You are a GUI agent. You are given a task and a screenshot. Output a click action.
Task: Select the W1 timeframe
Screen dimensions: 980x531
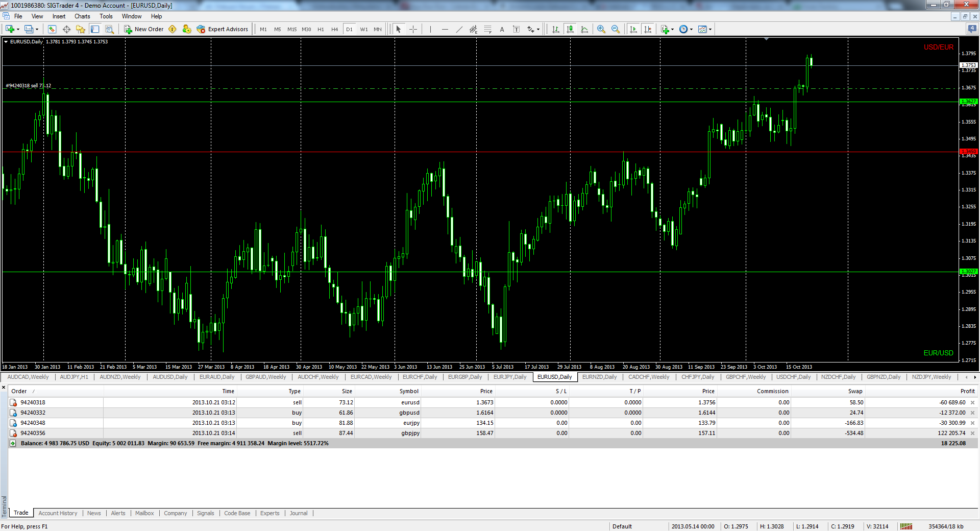pyautogui.click(x=364, y=29)
